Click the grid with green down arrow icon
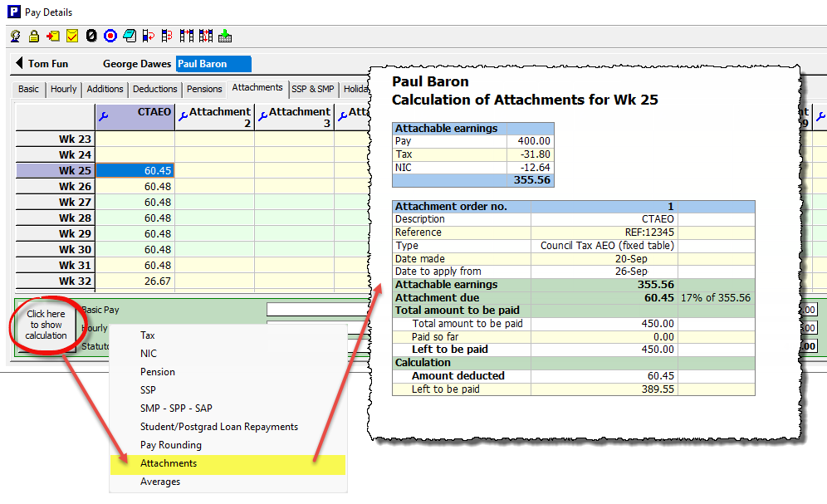Image resolution: width=827 pixels, height=504 pixels. click(225, 36)
